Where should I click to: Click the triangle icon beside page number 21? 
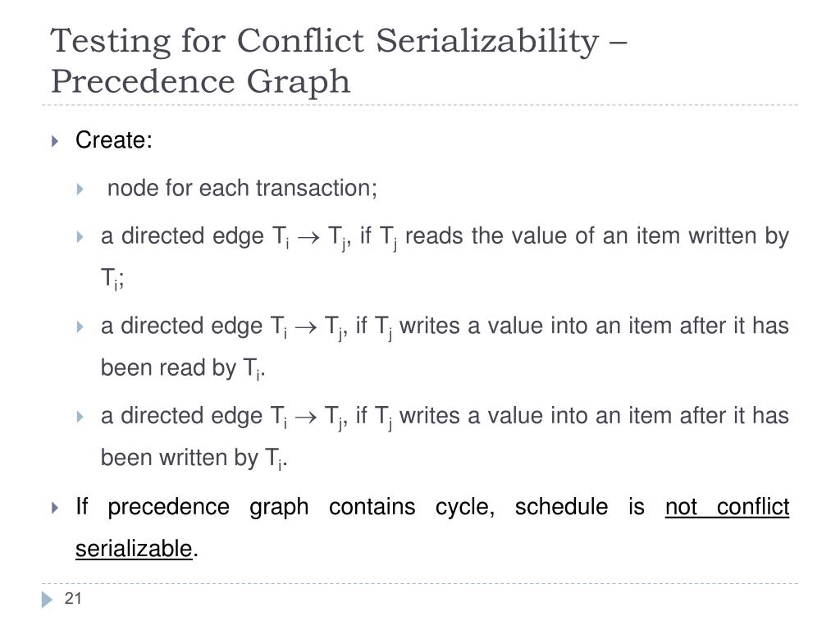point(47,600)
